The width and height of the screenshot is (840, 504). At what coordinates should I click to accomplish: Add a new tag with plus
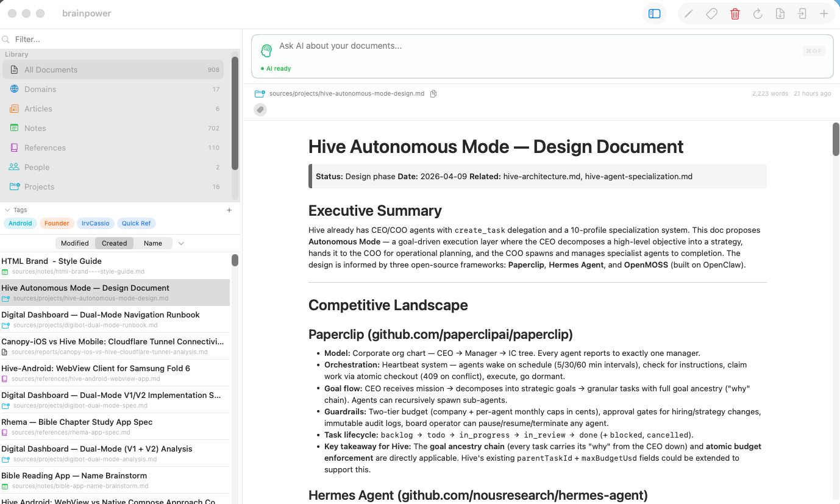pos(229,210)
